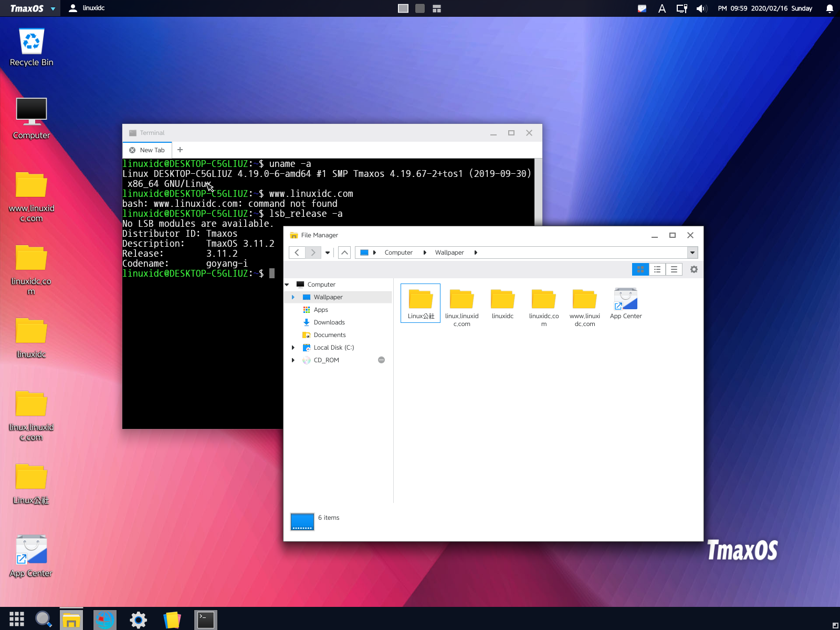Image resolution: width=840 pixels, height=630 pixels.
Task: Click the folder preview thumbnail in status area
Action: coord(302,522)
